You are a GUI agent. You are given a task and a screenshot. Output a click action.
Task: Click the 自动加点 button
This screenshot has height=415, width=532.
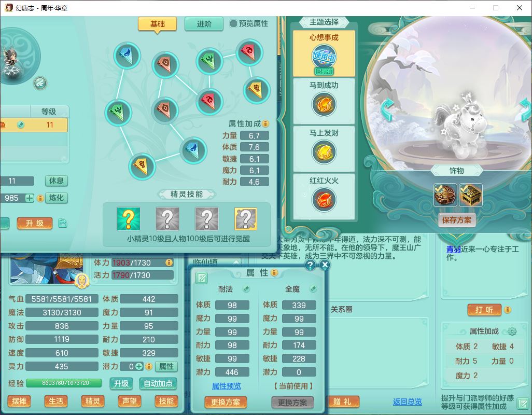pyautogui.click(x=158, y=383)
